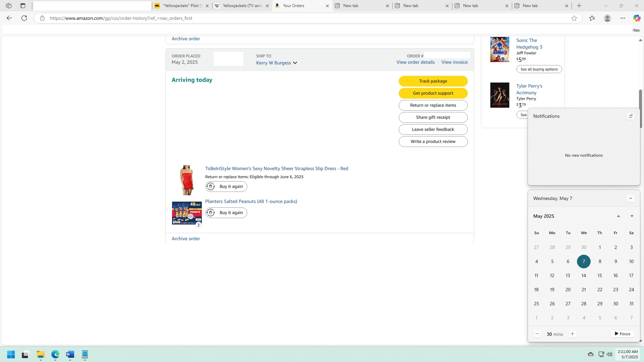Select the Your Orders tab
The height and width of the screenshot is (362, 644).
pos(302,6)
